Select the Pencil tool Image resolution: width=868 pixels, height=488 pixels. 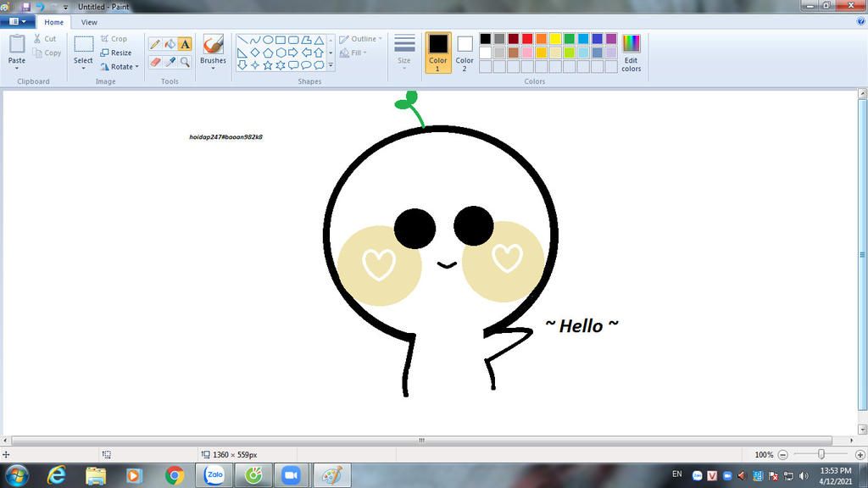155,44
